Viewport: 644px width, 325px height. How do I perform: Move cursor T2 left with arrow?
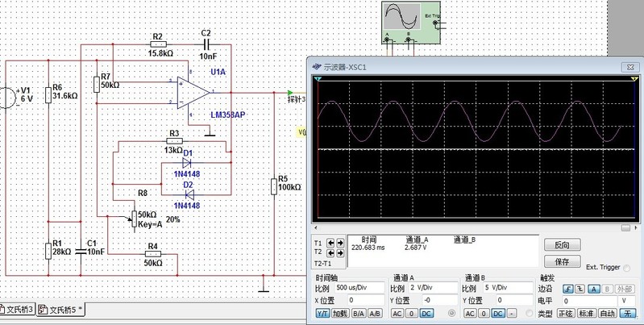pos(331,252)
